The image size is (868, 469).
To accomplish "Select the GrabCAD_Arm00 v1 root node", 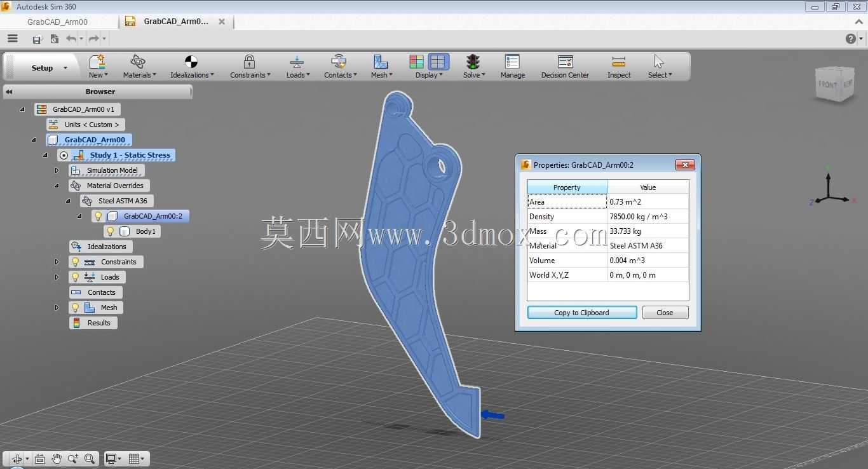I will pyautogui.click(x=77, y=109).
